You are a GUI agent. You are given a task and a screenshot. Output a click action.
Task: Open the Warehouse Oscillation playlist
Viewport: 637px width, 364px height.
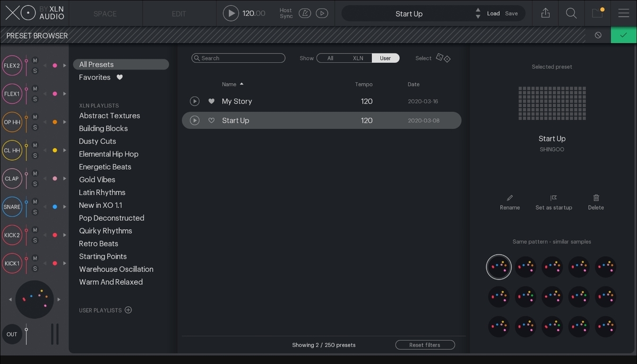click(116, 269)
